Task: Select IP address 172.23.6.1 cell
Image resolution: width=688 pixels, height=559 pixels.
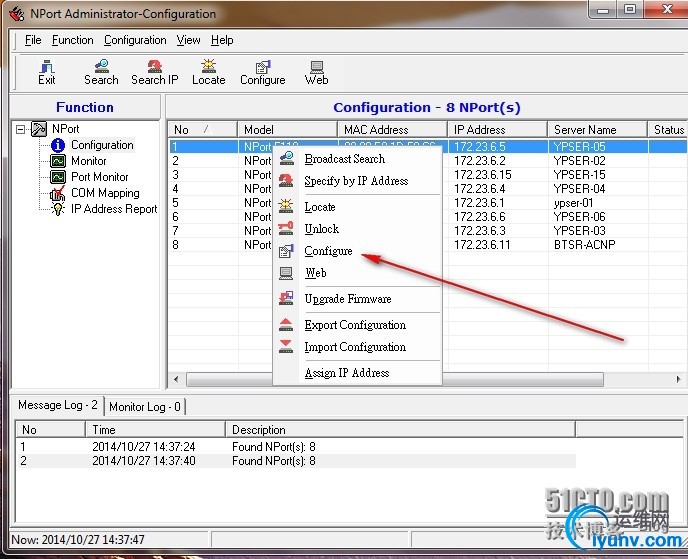Action: coord(479,203)
